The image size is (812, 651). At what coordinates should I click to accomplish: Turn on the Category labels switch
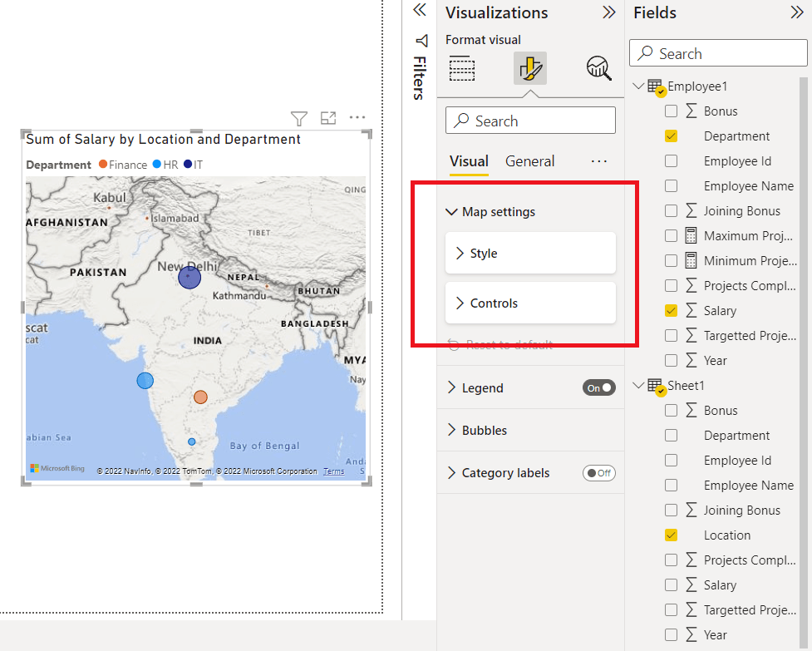[x=599, y=473]
